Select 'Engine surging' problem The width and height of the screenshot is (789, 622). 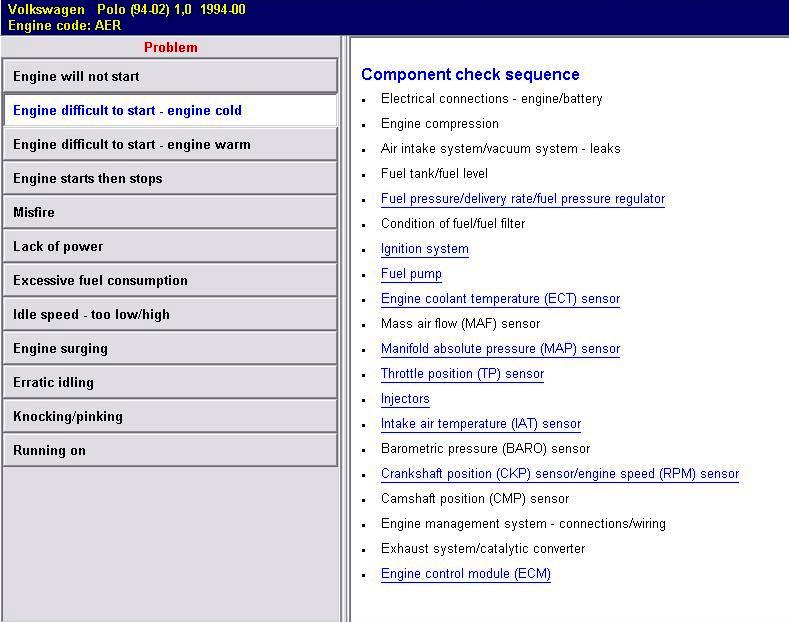[170, 348]
